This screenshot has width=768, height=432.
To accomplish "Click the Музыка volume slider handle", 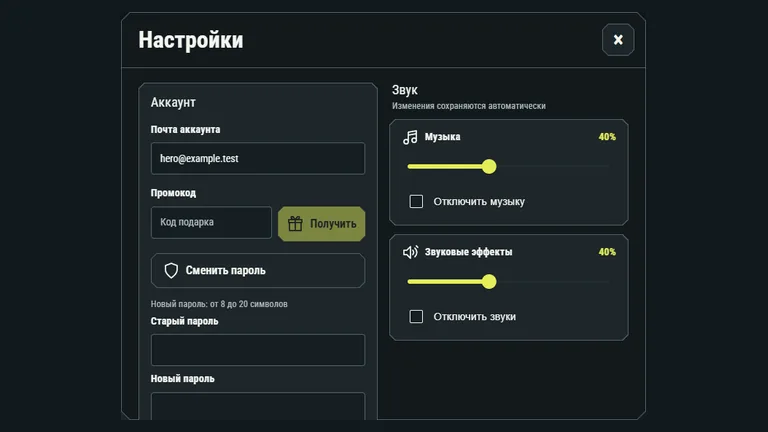I will pos(488,167).
